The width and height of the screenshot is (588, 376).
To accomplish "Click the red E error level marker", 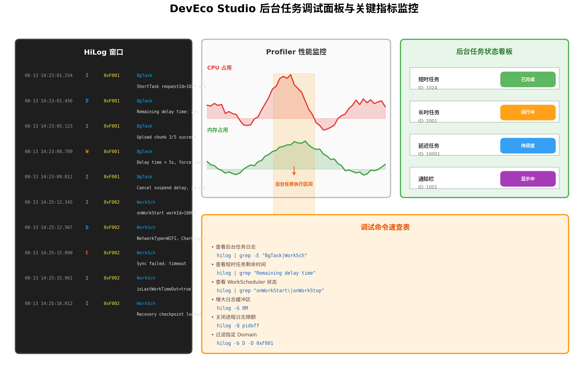I will [87, 253].
